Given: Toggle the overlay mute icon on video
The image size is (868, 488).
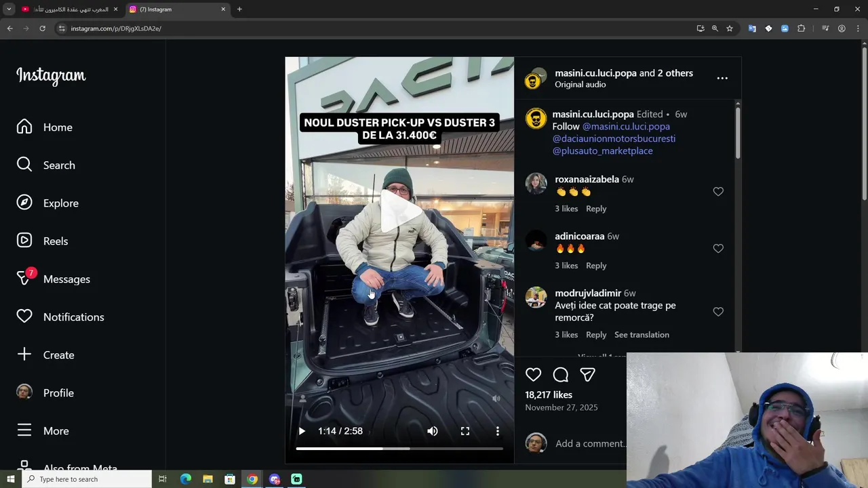Looking at the screenshot, I should click(x=496, y=399).
